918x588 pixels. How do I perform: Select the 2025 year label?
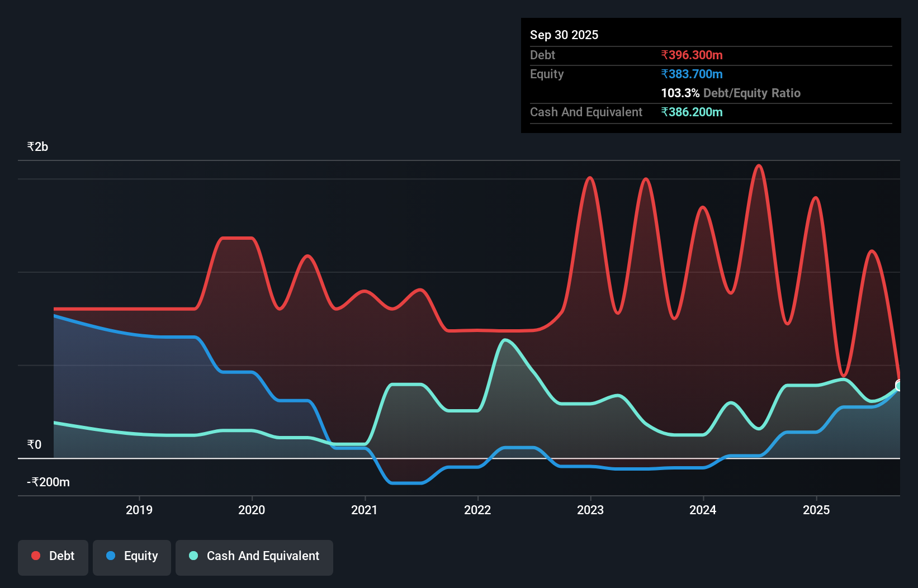click(816, 510)
